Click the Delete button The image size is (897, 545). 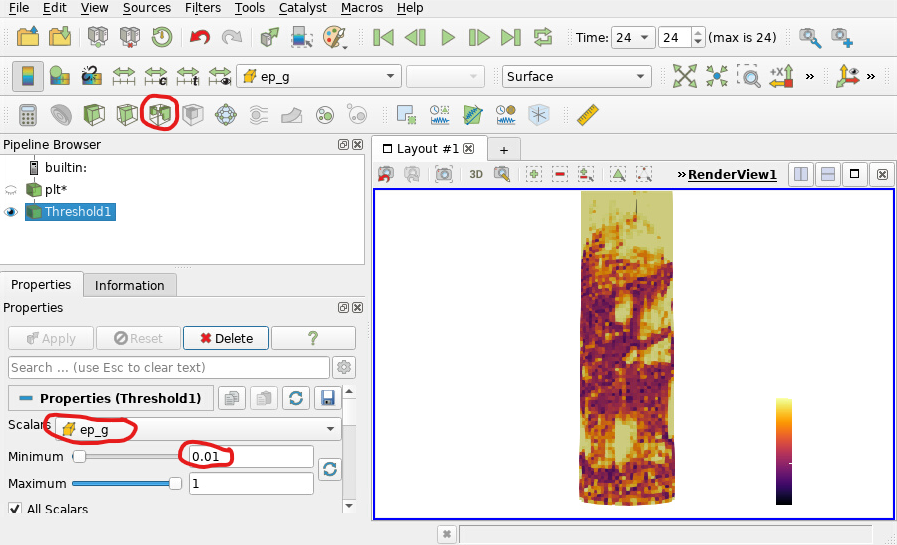[226, 338]
